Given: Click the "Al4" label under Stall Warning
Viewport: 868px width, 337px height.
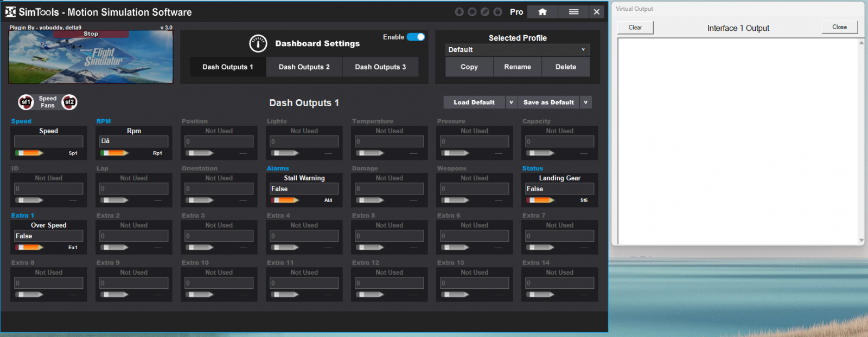Looking at the screenshot, I should tap(328, 200).
